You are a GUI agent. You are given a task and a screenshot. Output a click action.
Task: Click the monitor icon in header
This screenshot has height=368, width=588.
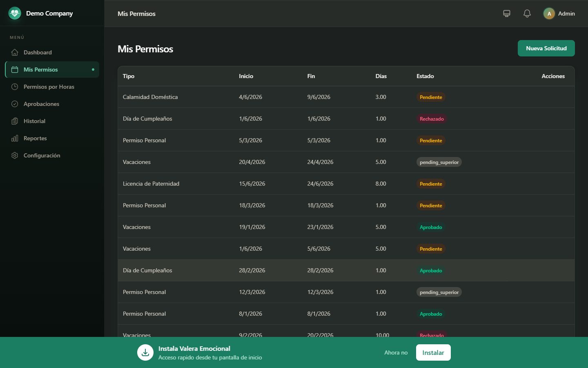pos(507,13)
